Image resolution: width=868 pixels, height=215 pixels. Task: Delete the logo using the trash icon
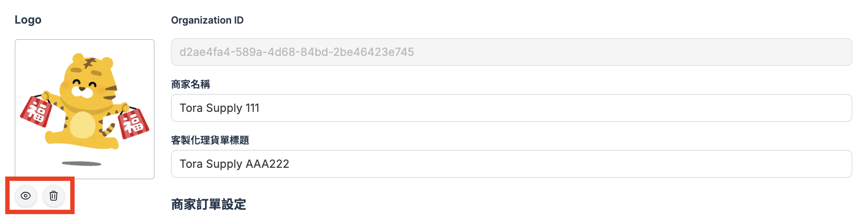tap(54, 196)
